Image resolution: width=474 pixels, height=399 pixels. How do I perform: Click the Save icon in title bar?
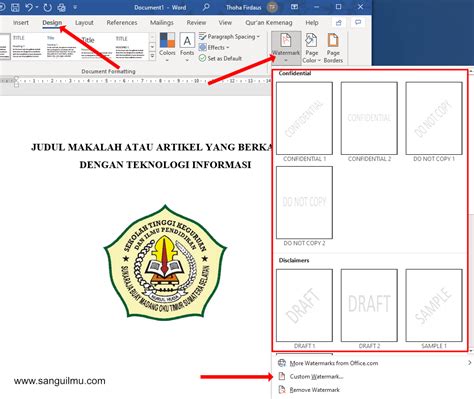click(x=15, y=7)
